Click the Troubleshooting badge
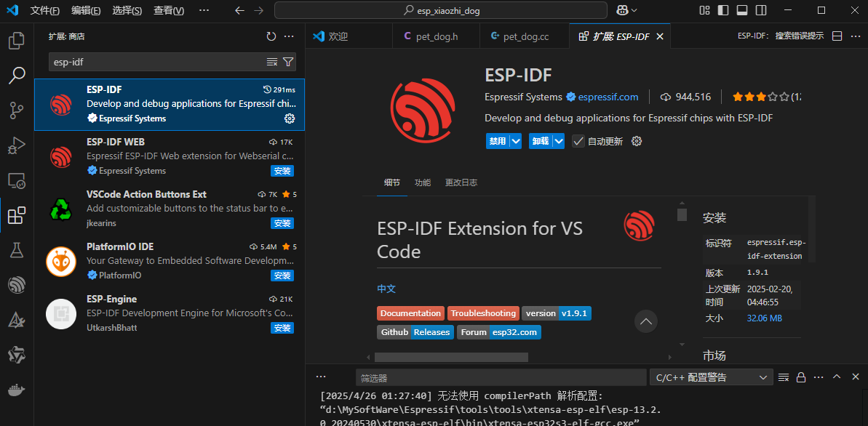Viewport: 868px width, 426px height. coord(483,314)
